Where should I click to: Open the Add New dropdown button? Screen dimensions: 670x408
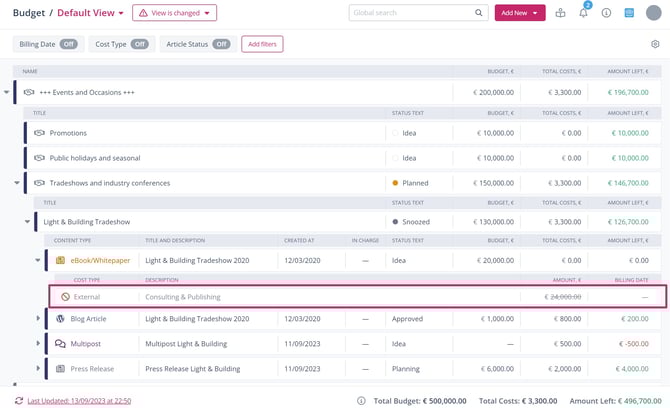click(x=520, y=13)
